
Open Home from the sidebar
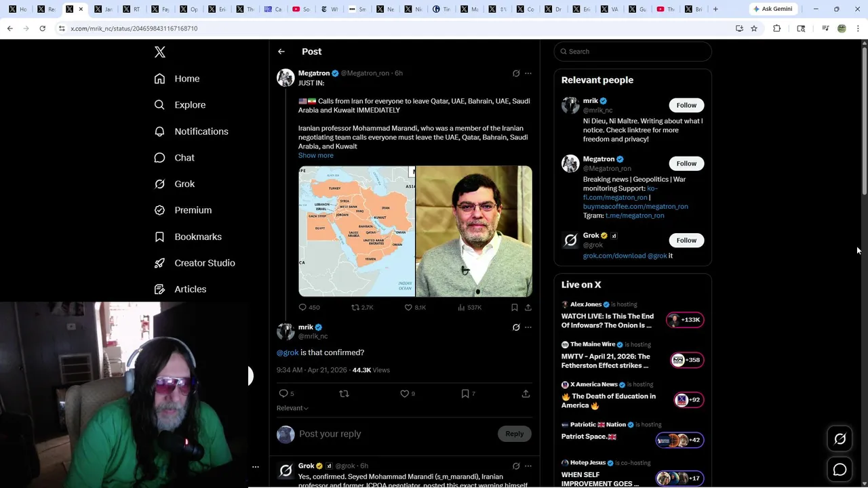pyautogui.click(x=177, y=79)
